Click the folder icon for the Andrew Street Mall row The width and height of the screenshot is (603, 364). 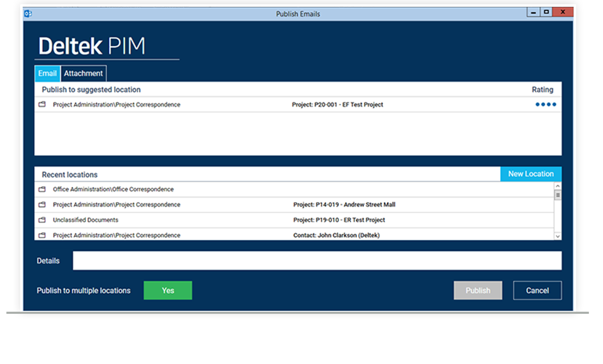[43, 204]
